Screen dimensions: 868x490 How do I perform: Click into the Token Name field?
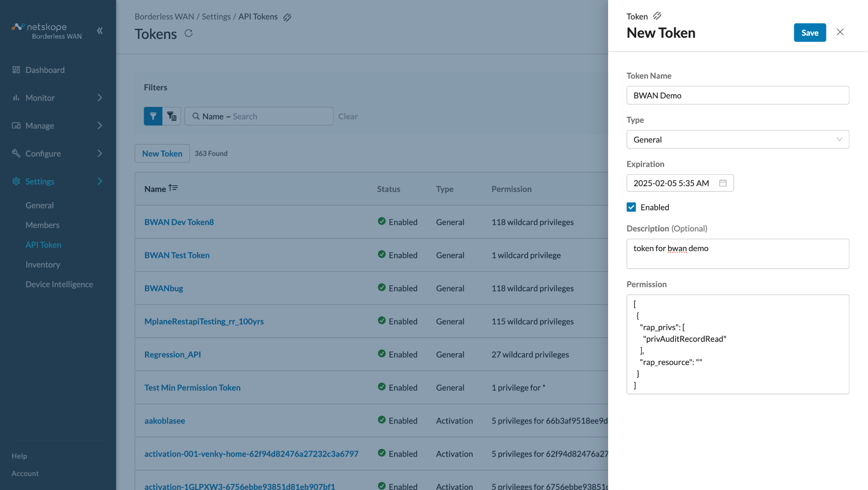(x=737, y=95)
